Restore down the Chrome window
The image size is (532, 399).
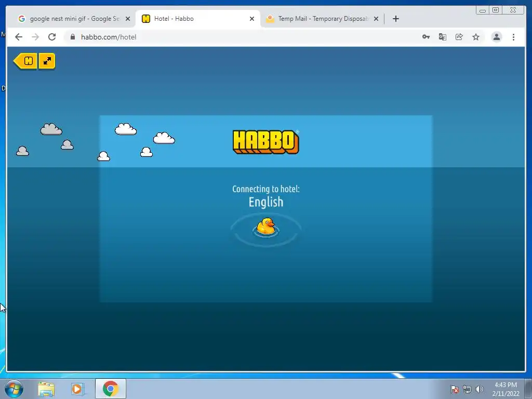[x=496, y=10]
